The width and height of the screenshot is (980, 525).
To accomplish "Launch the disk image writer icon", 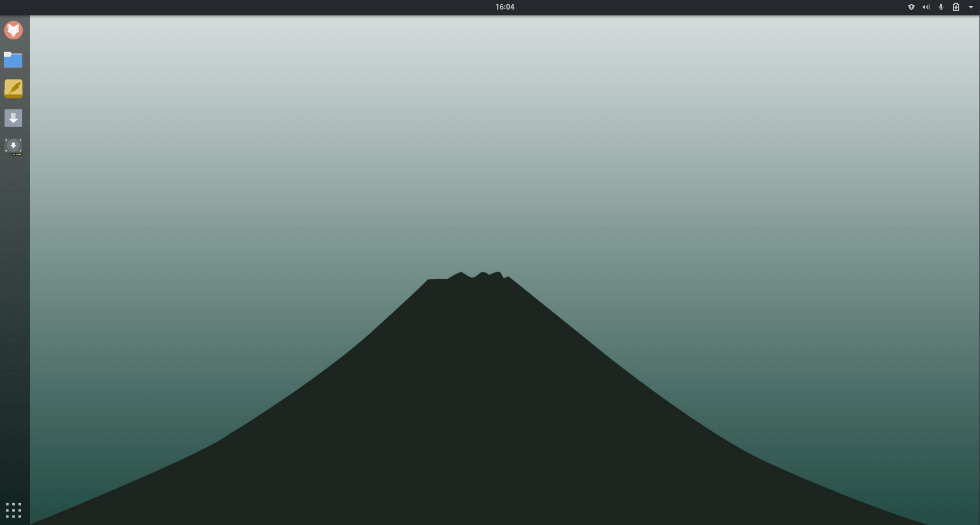I will coord(13,147).
